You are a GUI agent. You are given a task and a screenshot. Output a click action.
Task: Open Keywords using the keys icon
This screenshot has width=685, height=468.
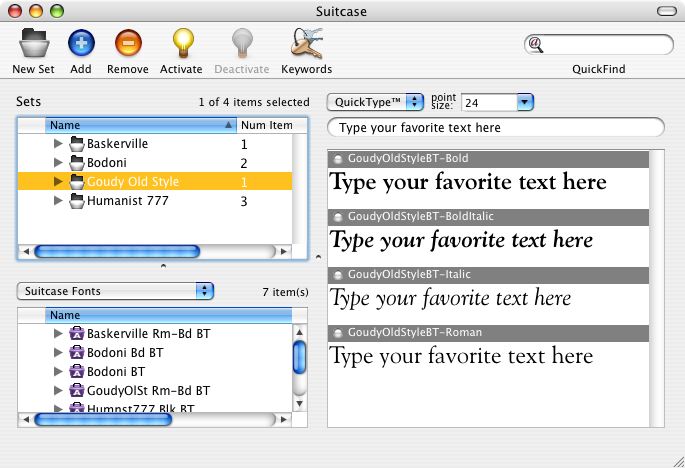point(307,43)
